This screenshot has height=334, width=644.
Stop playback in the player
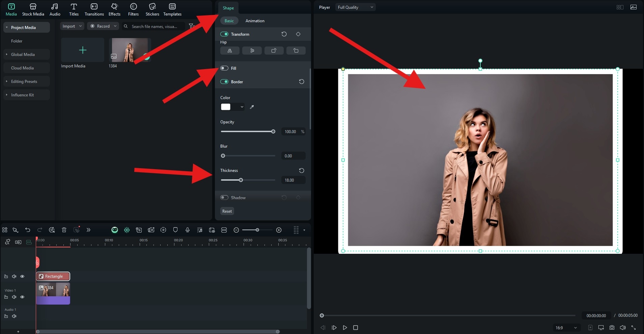click(x=356, y=328)
